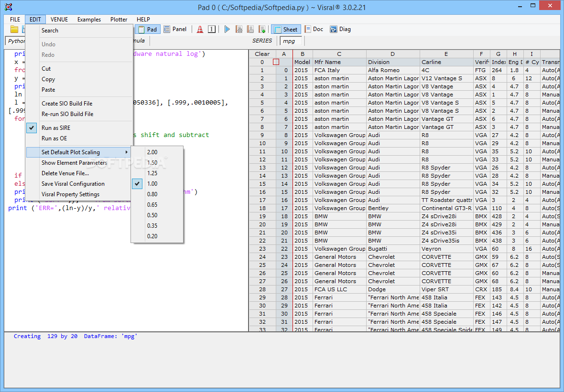Click the red-outlined square in sheet row 0
Screen dimensions: 564x392
pyautogui.click(x=276, y=62)
